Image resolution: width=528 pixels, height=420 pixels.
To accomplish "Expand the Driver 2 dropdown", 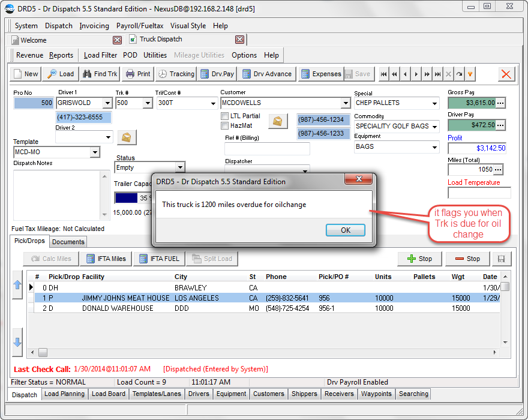I will 108,137.
